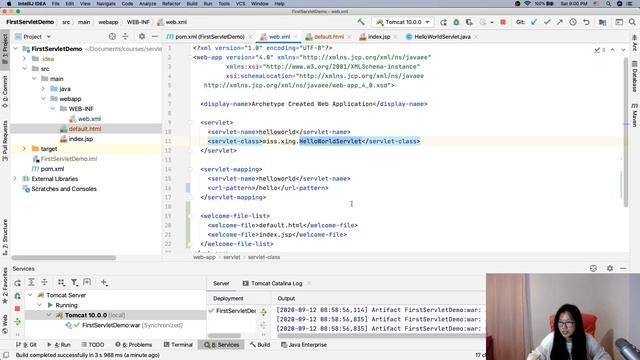The height and width of the screenshot is (360, 640).
Task: Click the Locate file target icon in Project panel
Action: point(112,36)
